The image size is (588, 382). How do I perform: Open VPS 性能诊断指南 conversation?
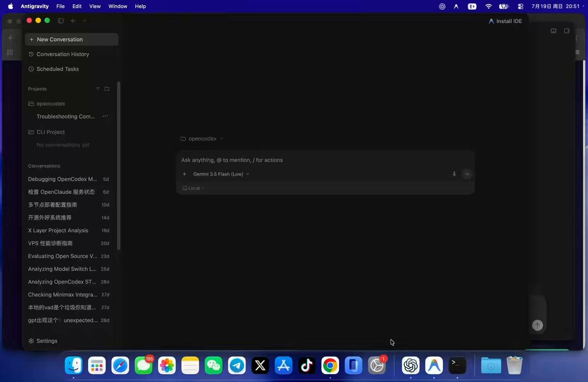click(x=69, y=243)
